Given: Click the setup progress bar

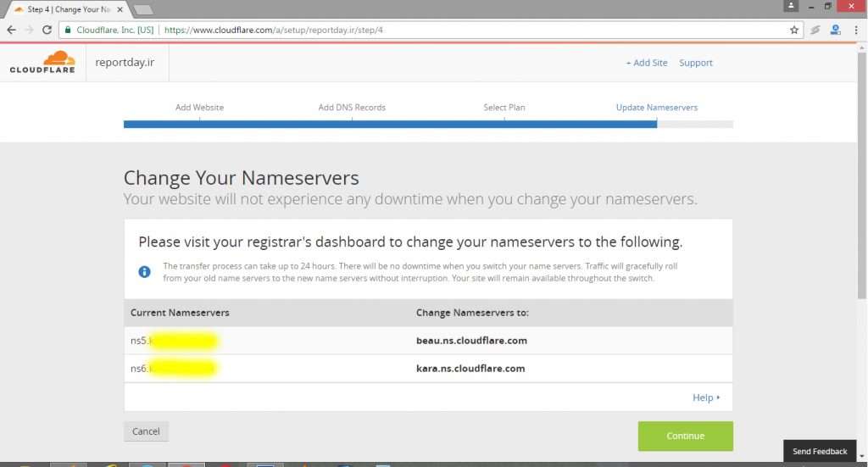Looking at the screenshot, I should (x=428, y=125).
